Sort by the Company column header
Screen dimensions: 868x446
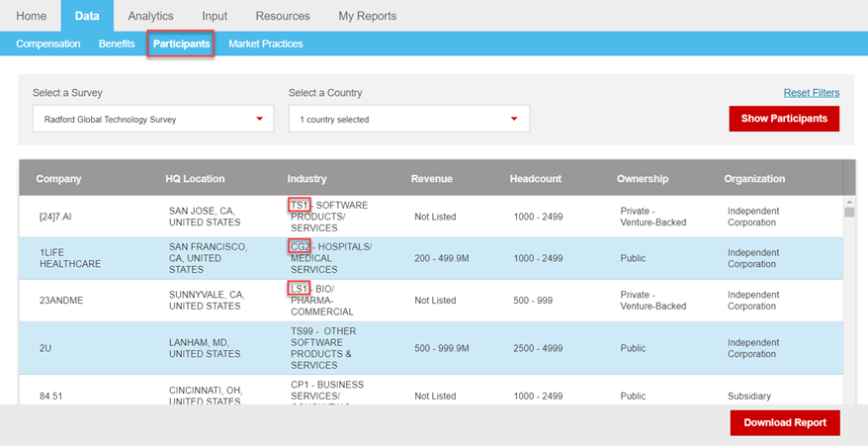click(x=58, y=178)
